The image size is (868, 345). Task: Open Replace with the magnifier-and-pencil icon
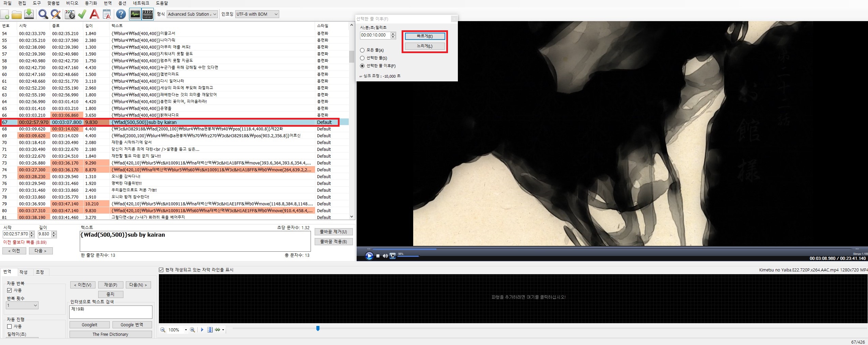click(56, 14)
